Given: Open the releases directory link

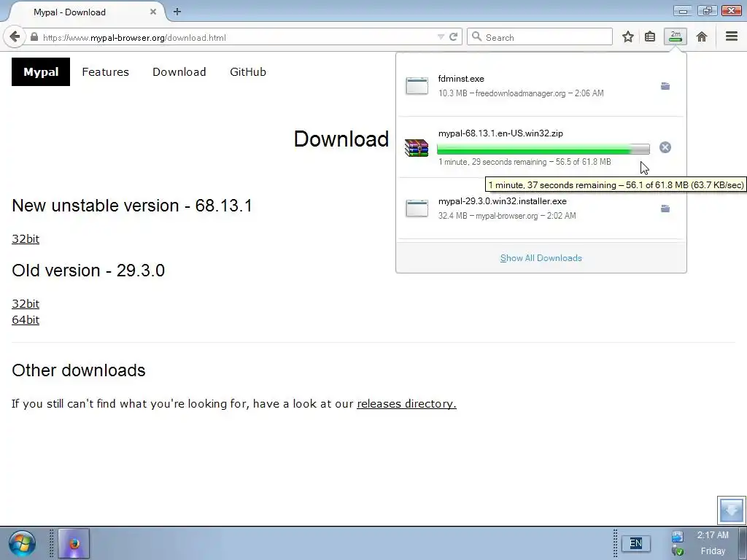Looking at the screenshot, I should (x=406, y=404).
